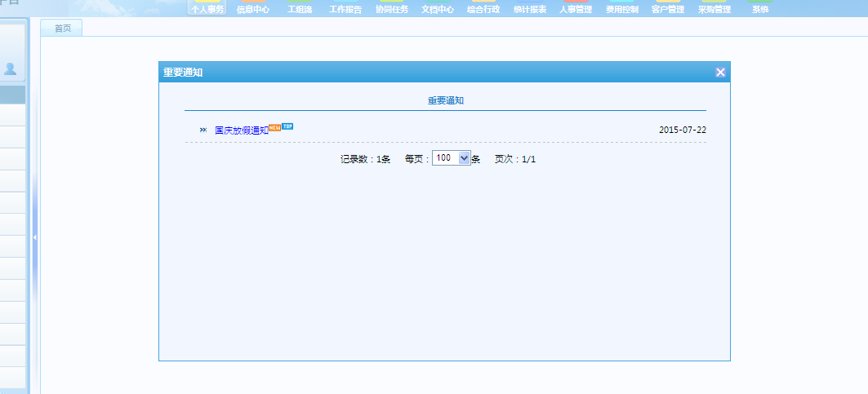Open the 信息中心 menu
This screenshot has width=868, height=394.
click(x=253, y=10)
